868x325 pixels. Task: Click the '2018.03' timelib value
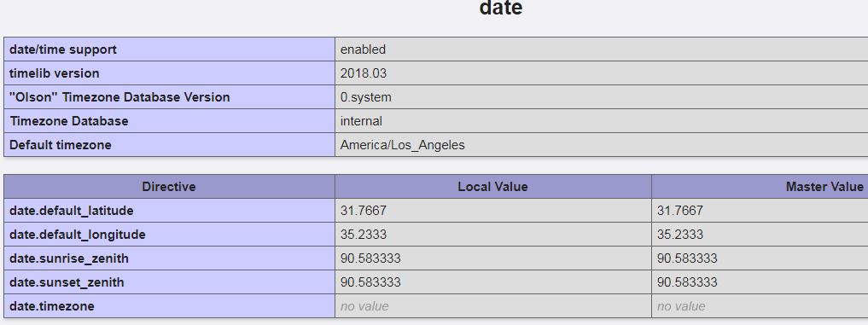point(363,73)
